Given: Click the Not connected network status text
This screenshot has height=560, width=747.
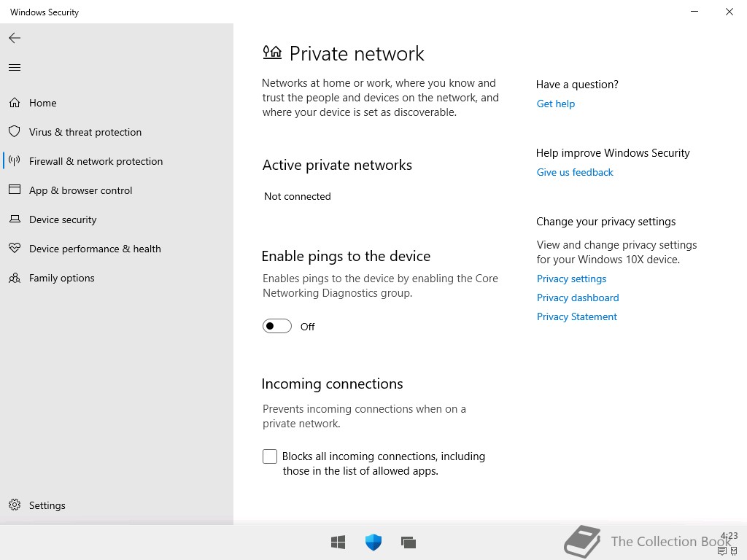Looking at the screenshot, I should click(298, 196).
